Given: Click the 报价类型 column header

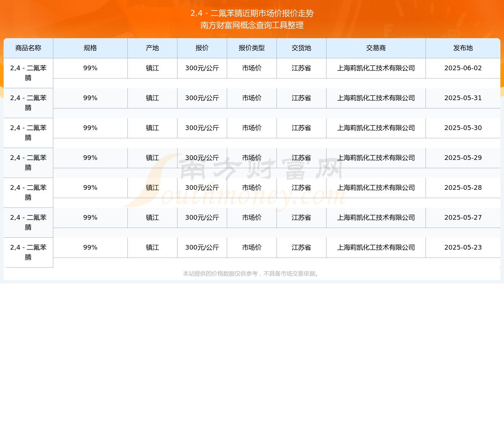Looking at the screenshot, I should point(252,48).
